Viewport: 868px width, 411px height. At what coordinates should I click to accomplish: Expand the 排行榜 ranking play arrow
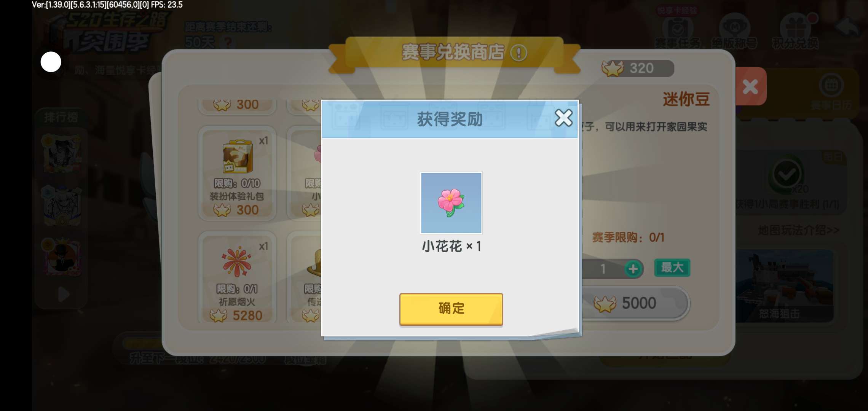64,294
